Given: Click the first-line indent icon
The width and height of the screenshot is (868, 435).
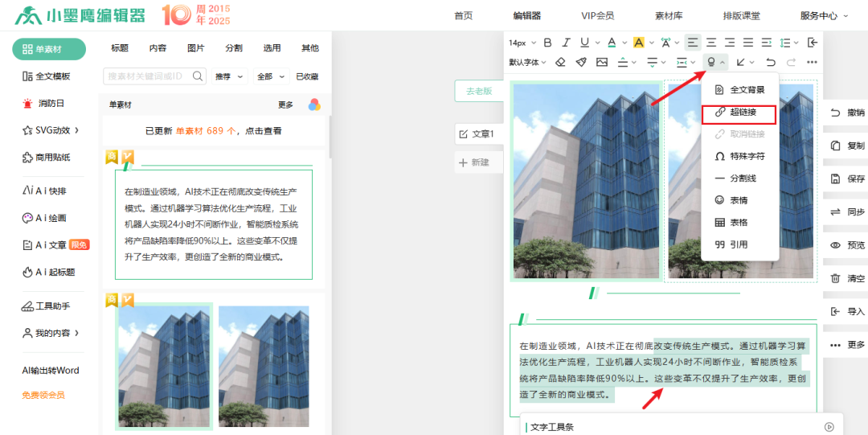Looking at the screenshot, I should click(x=767, y=42).
